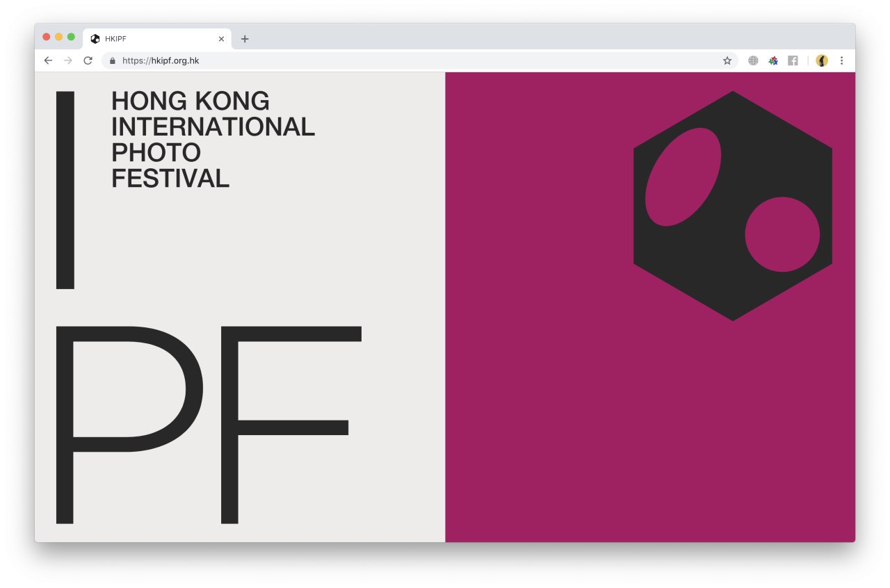This screenshot has width=890, height=588.
Task: Click the HKIPF tab favicon
Action: tap(95, 39)
